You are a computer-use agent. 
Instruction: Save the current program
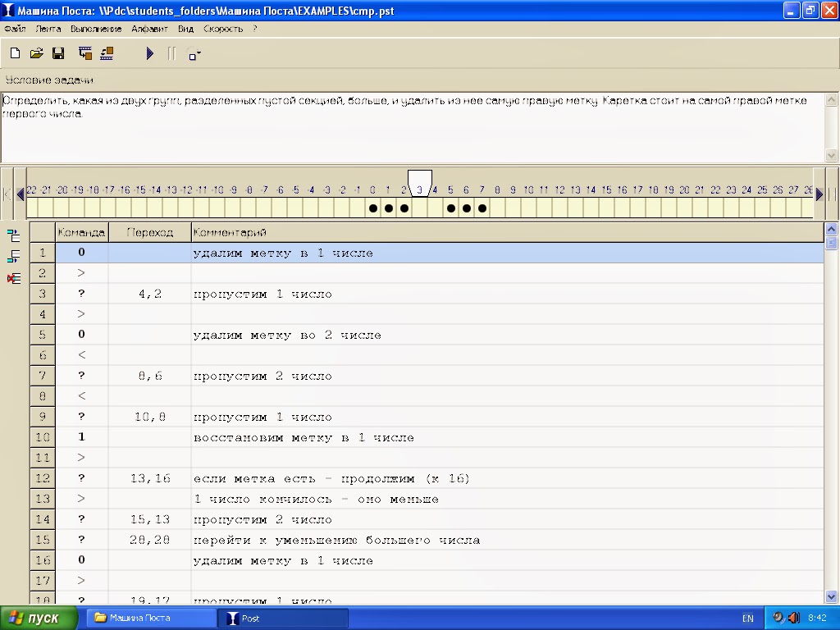point(58,53)
